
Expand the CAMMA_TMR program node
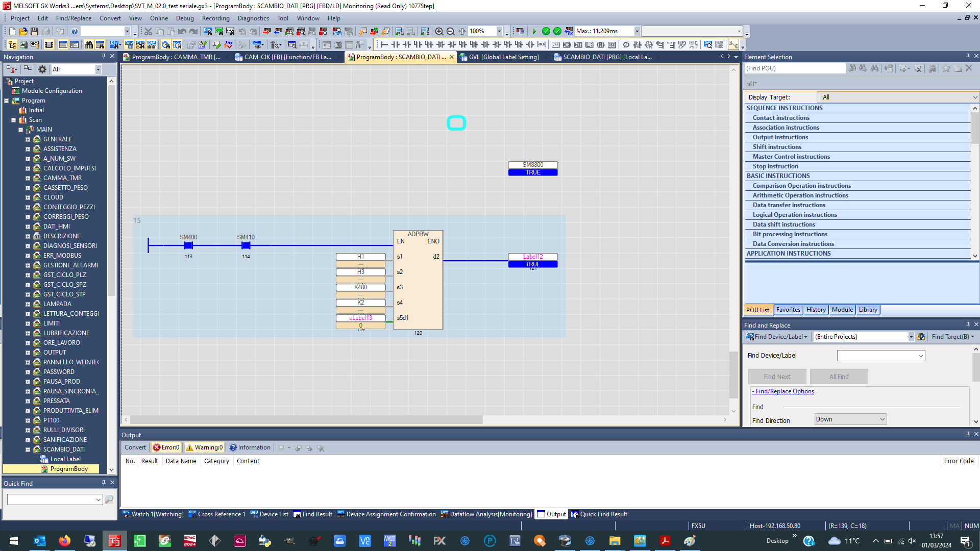(x=28, y=178)
